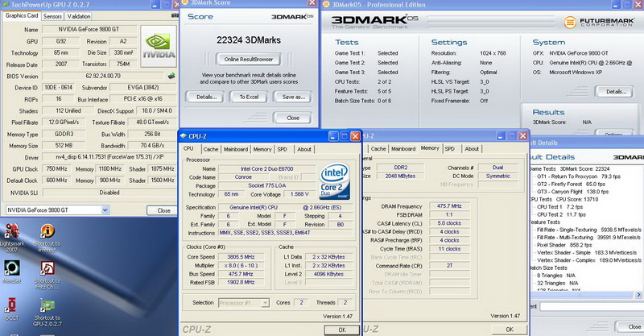This screenshot has height=336, width=644.
Task: Click the Subvendor field EVGA (3842)
Action: (143, 87)
